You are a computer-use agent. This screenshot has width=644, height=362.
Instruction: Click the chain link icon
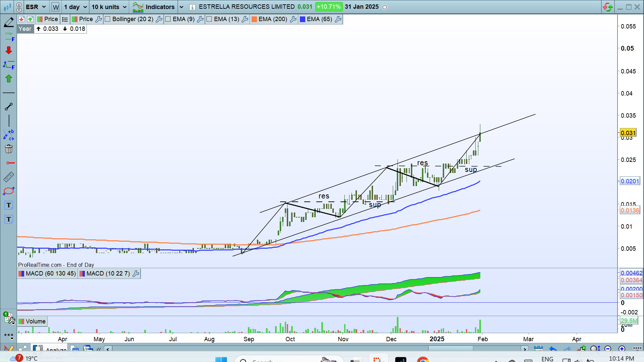tap(19, 7)
